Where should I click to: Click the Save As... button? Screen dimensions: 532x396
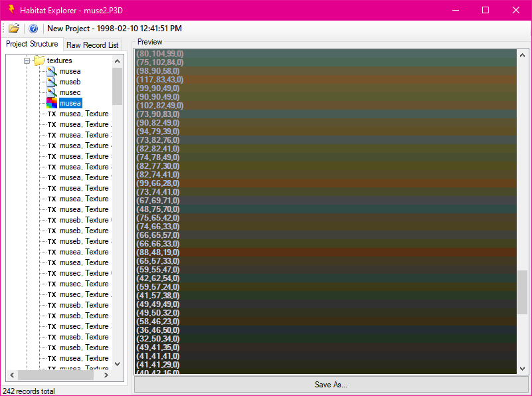click(331, 385)
